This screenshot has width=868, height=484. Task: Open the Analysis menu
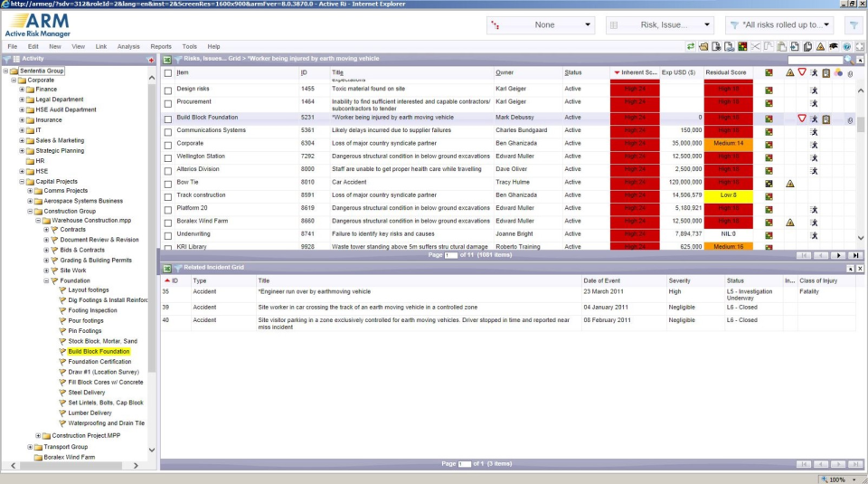point(128,47)
